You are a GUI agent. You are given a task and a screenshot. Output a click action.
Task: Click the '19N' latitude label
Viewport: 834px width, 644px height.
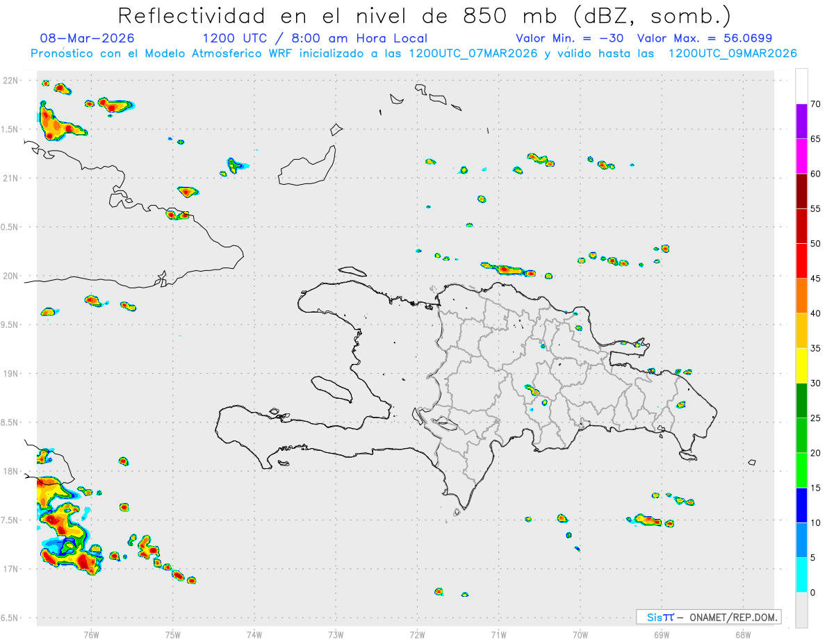pyautogui.click(x=12, y=374)
